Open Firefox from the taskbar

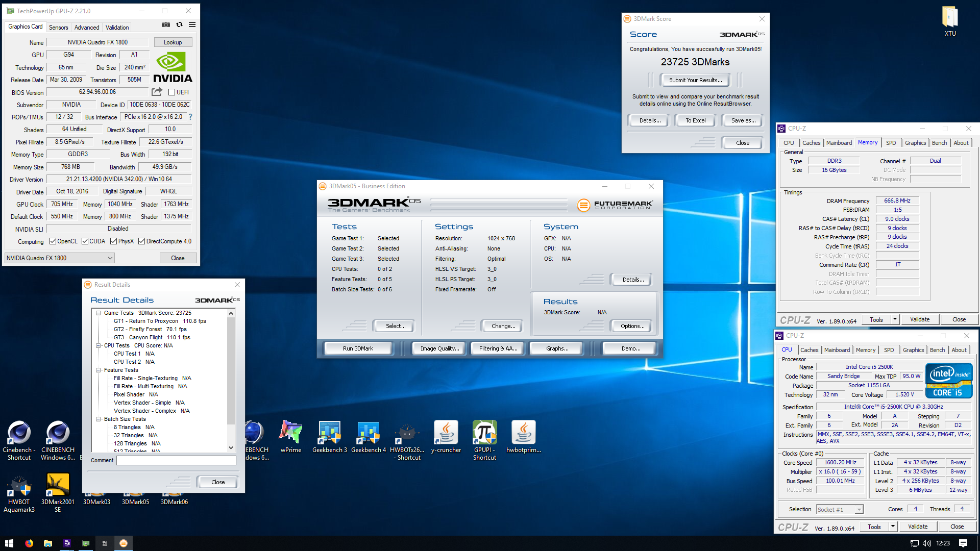[x=29, y=543]
